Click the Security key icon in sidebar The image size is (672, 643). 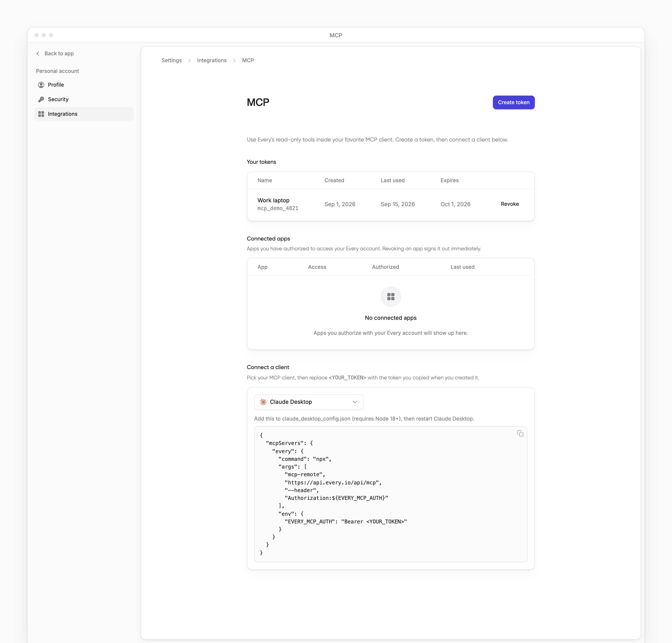click(x=41, y=99)
